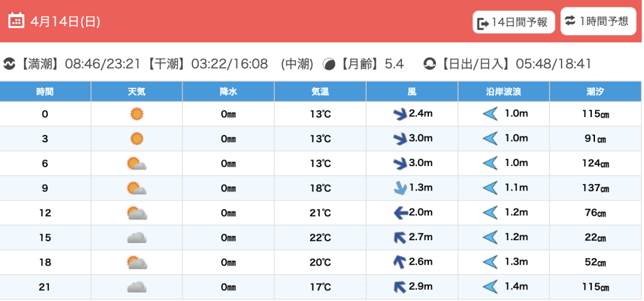This screenshot has width=644, height=301.
Task: Select the 潮汐 column header
Action: [596, 92]
